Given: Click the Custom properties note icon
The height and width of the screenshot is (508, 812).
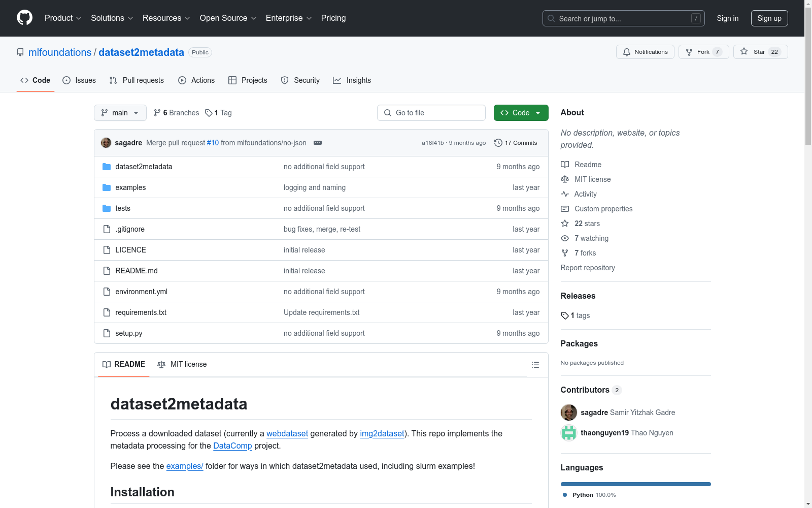Looking at the screenshot, I should 565,209.
